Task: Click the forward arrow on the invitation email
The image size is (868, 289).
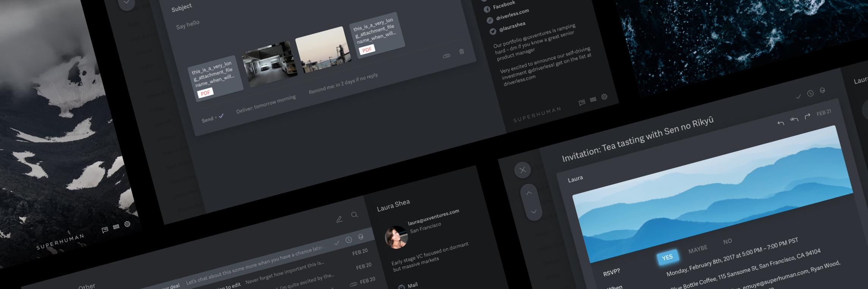Action: click(x=807, y=116)
